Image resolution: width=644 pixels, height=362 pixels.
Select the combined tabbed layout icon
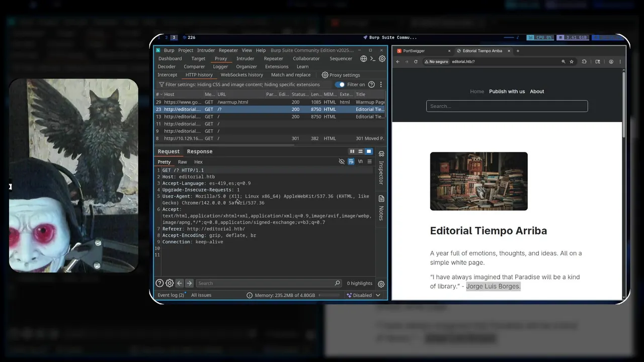pyautogui.click(x=369, y=151)
